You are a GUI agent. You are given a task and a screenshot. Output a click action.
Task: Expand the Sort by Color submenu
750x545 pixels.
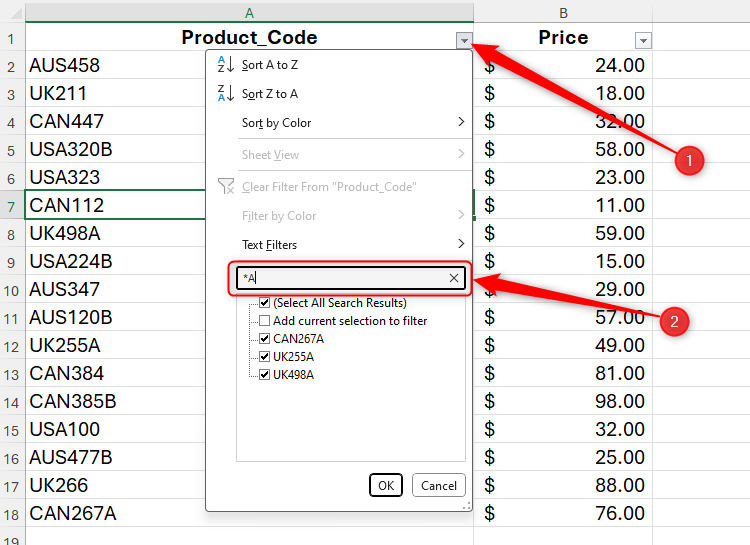pos(461,123)
